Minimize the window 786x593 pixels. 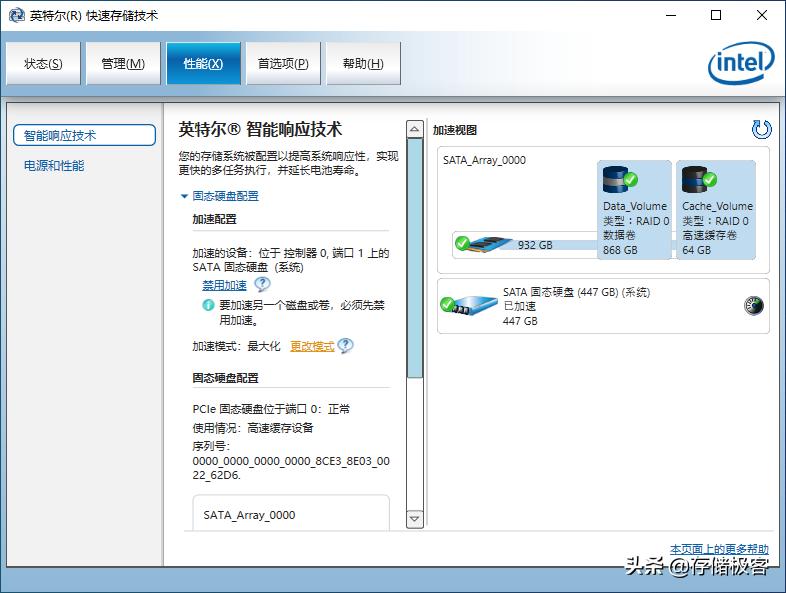(x=671, y=15)
